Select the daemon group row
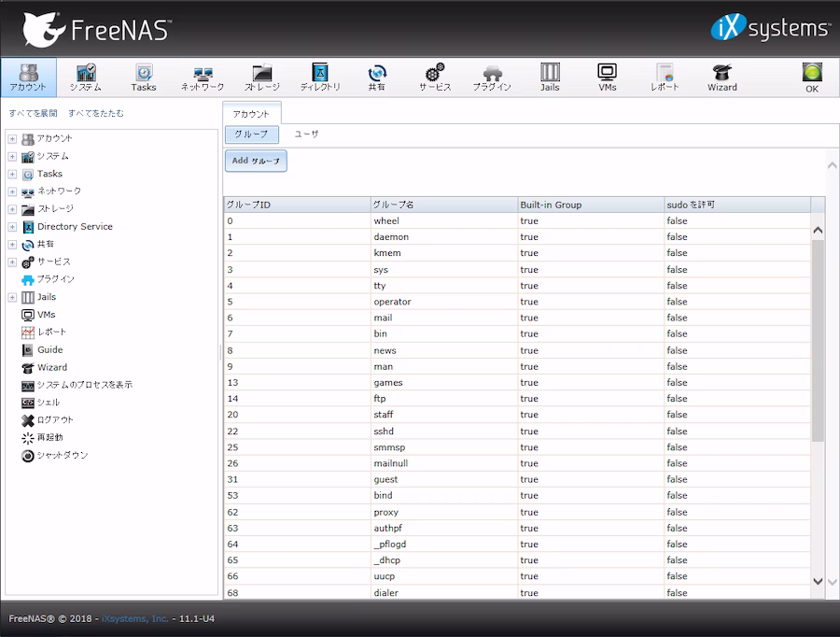 [517, 237]
